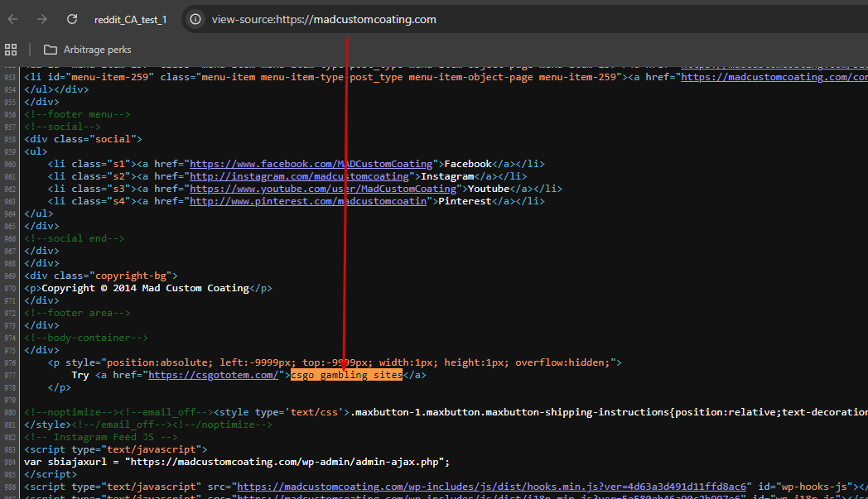
Task: Reload the page with the refresh icon
Action: pos(72,19)
